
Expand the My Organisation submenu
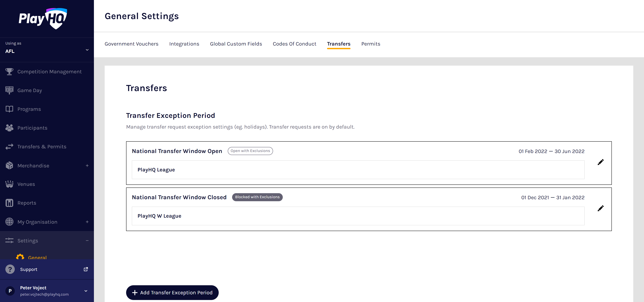(87, 222)
